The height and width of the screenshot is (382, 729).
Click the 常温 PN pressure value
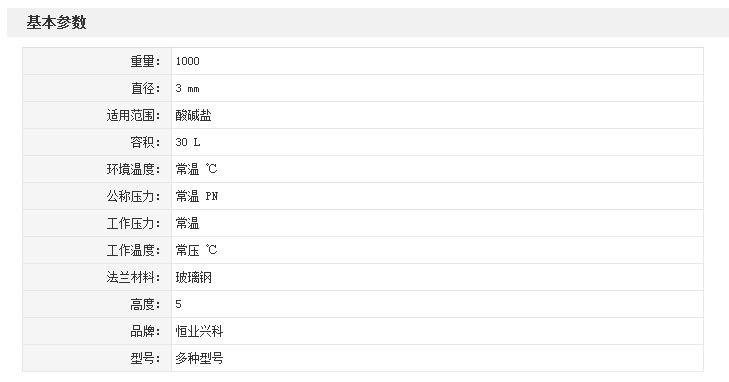(197, 196)
